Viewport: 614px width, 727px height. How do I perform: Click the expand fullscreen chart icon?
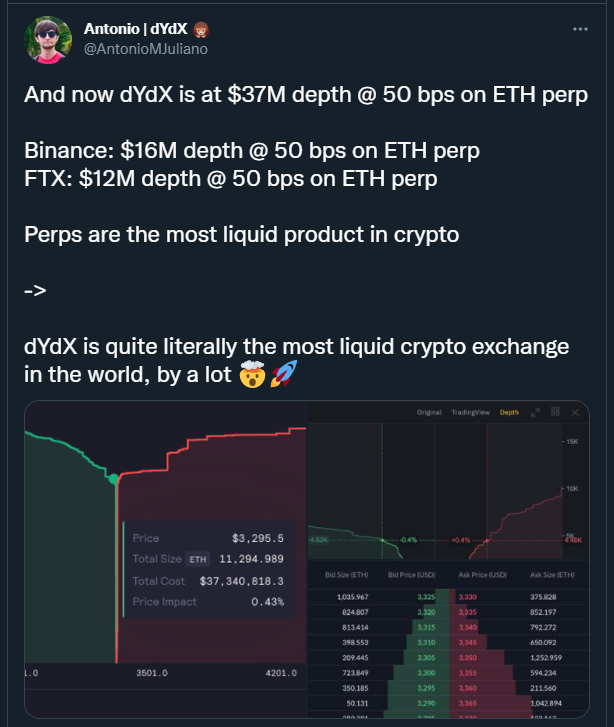click(535, 412)
